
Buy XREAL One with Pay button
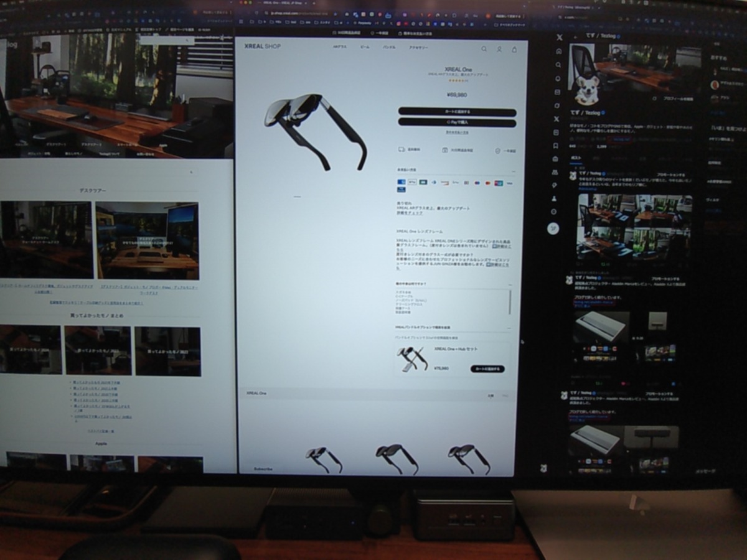coord(457,122)
